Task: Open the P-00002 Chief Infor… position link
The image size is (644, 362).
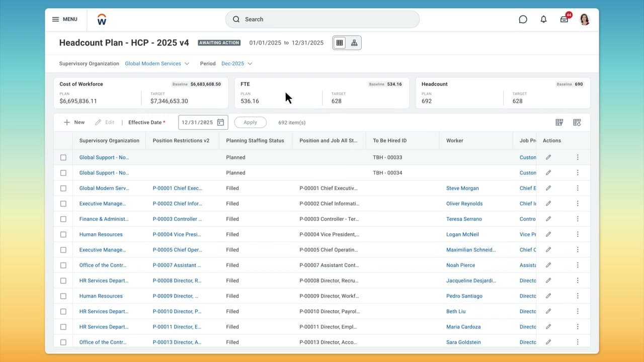Action: (177, 204)
